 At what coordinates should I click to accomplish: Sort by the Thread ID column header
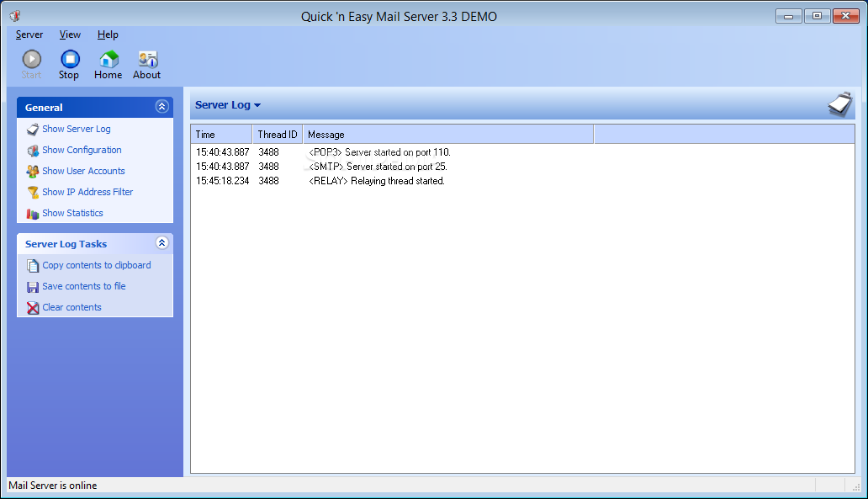pos(278,135)
